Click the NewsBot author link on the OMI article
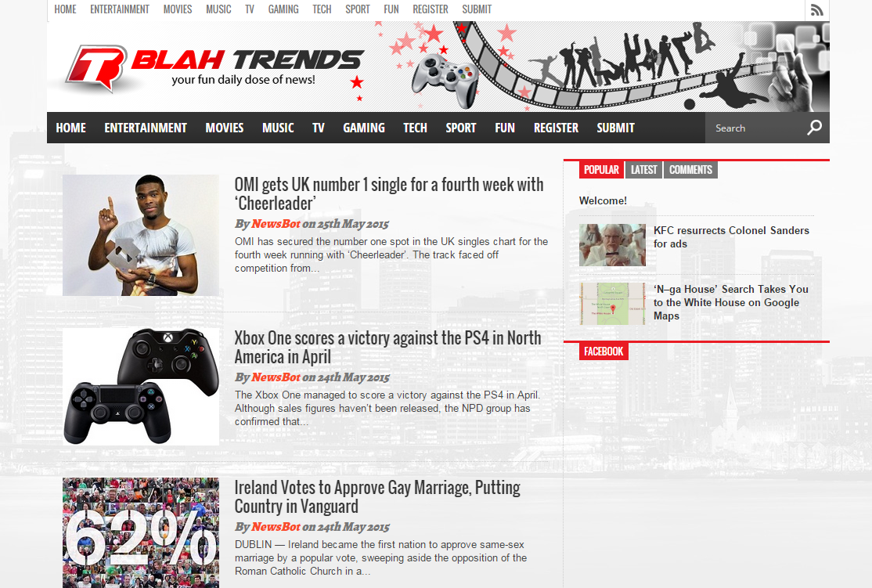872x588 pixels. (276, 224)
